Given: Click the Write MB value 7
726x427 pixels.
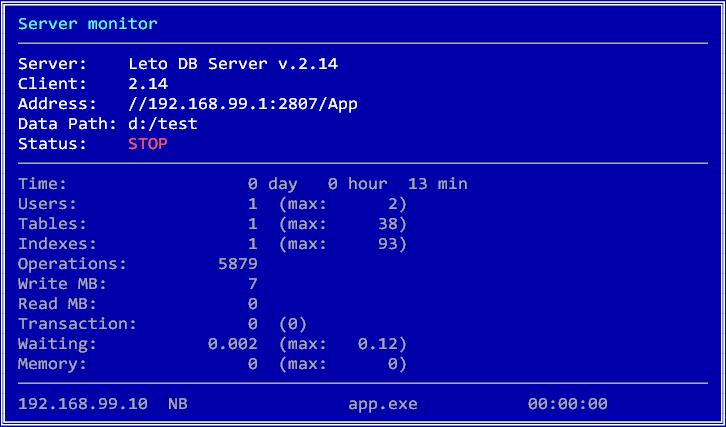Looking at the screenshot, I should tap(252, 284).
